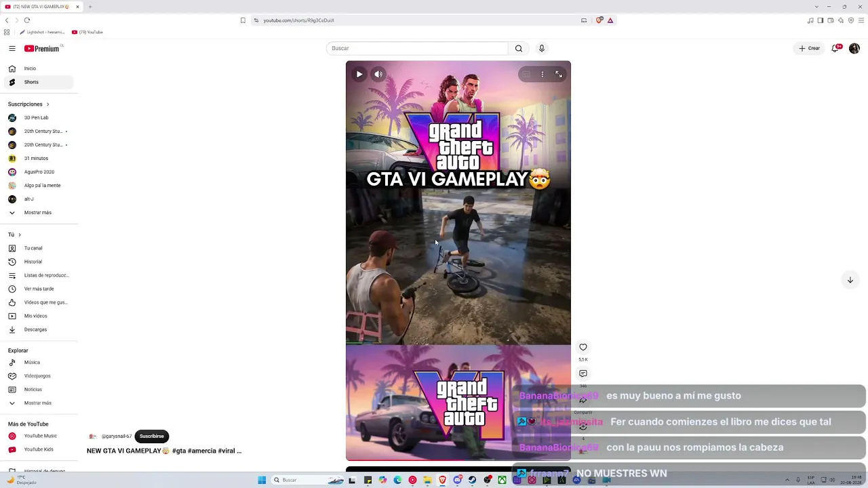The width and height of the screenshot is (868, 488).
Task: Open the Brave Wallet icon
Action: (830, 20)
